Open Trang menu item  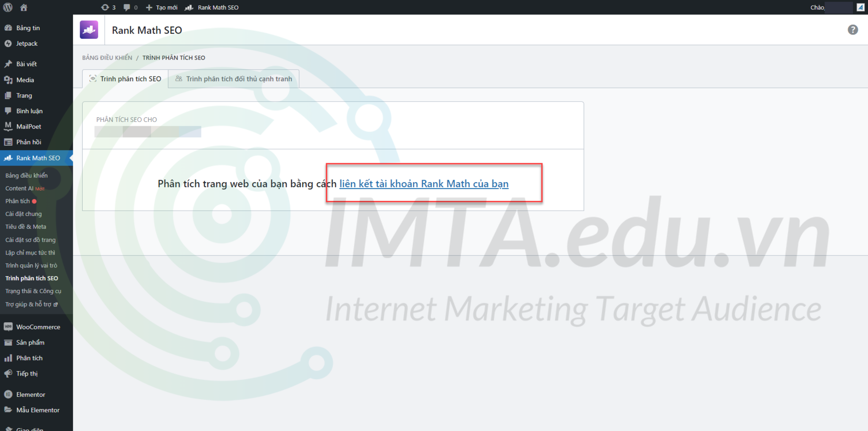24,95
